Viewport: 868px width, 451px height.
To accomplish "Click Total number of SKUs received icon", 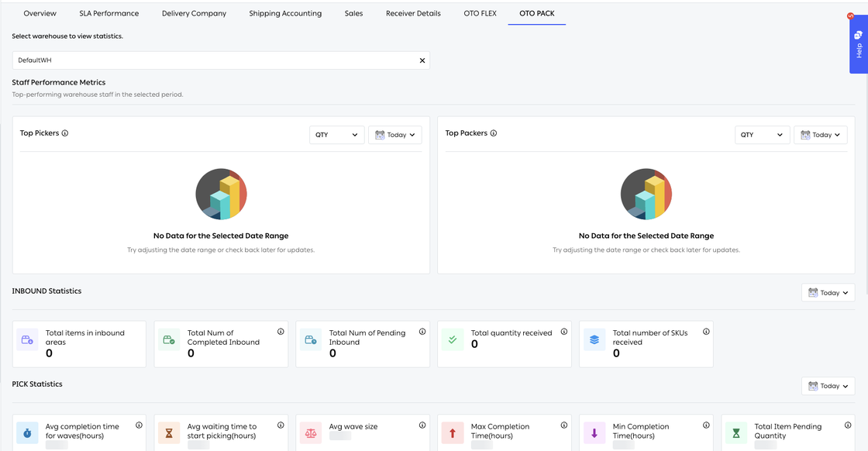I will pyautogui.click(x=594, y=339).
